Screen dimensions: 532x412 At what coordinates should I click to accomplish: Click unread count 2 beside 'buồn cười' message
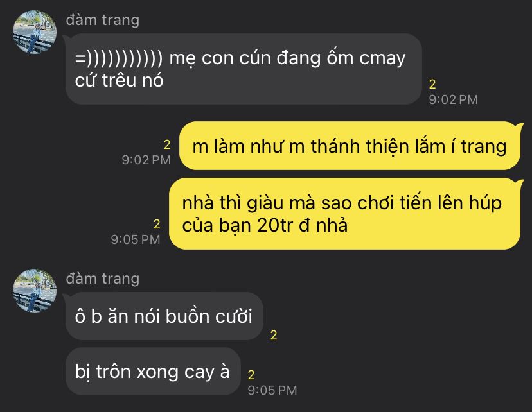(274, 335)
